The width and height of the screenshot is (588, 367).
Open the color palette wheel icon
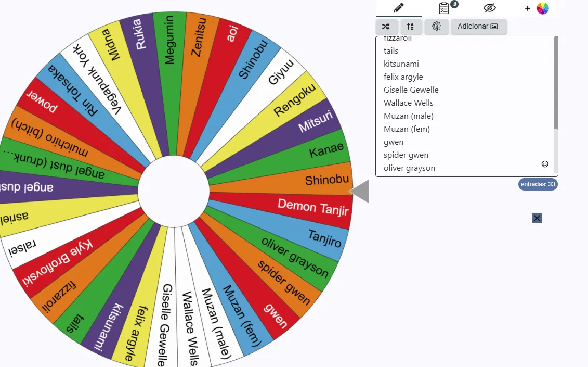click(543, 8)
